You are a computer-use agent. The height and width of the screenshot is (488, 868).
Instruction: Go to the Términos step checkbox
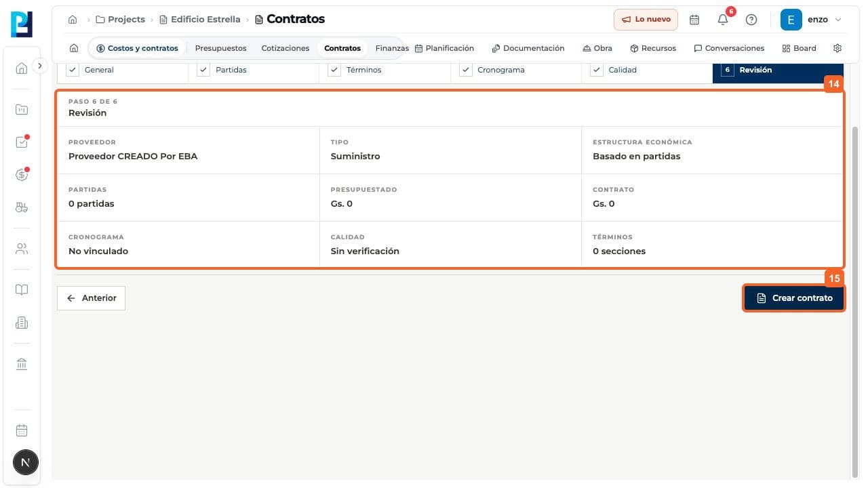pyautogui.click(x=334, y=70)
